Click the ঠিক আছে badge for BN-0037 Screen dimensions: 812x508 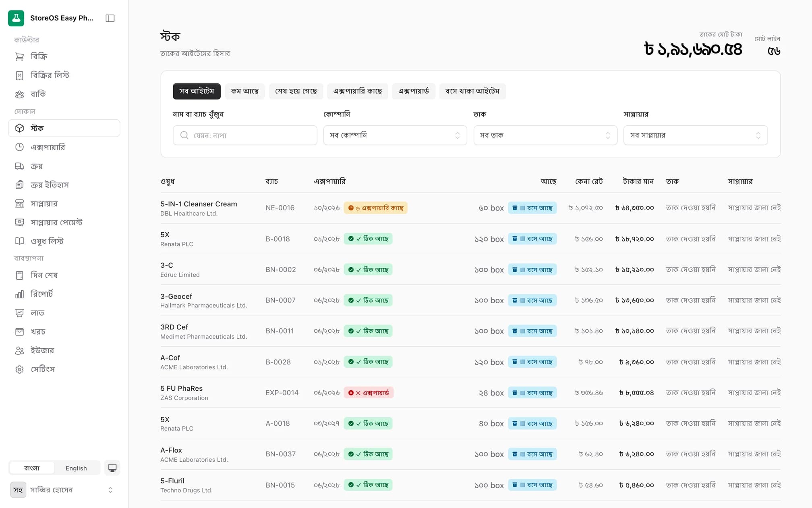(368, 454)
